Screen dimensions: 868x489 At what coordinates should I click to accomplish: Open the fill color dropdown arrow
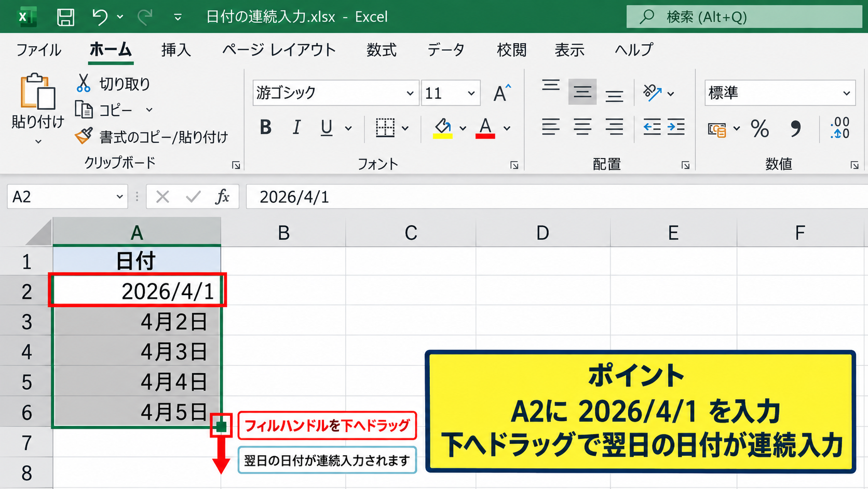[463, 128]
